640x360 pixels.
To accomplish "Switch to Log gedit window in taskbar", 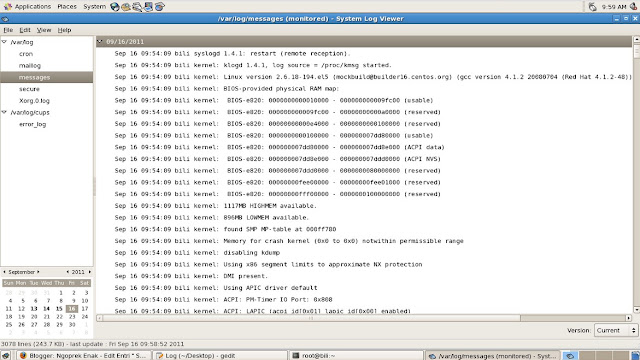I will coord(220,356).
